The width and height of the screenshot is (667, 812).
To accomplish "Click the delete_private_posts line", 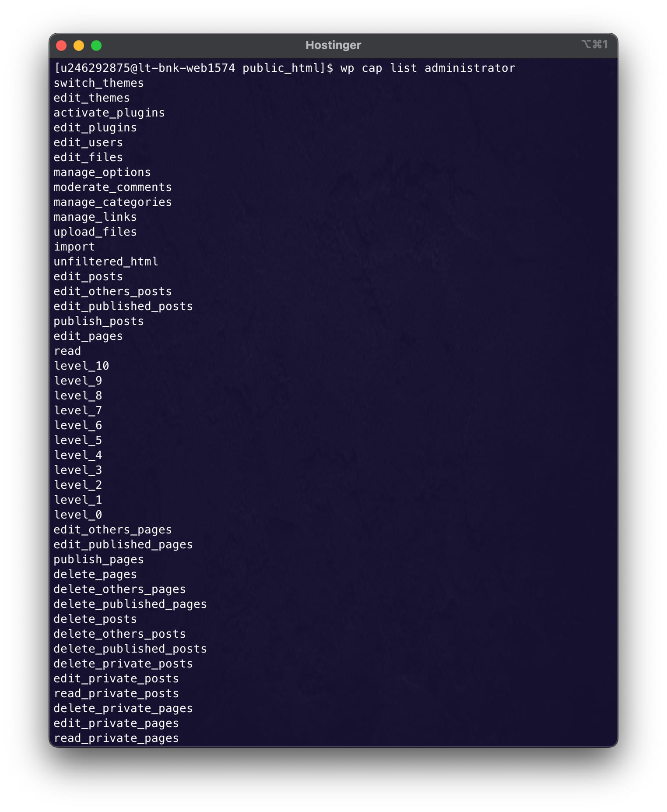I will point(123,664).
